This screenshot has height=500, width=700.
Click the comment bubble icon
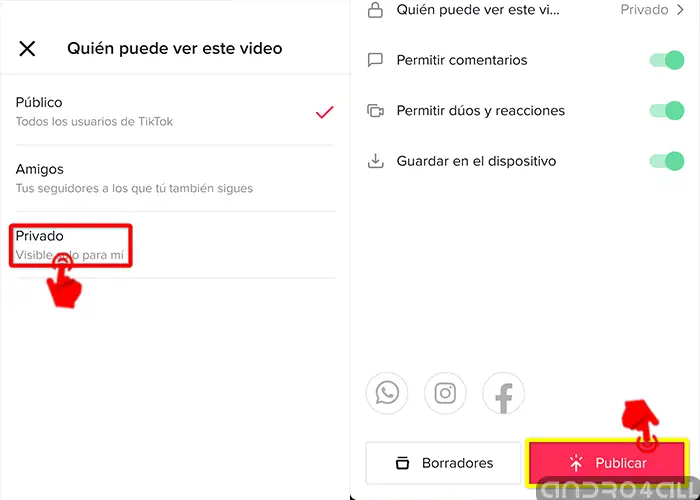pyautogui.click(x=375, y=60)
